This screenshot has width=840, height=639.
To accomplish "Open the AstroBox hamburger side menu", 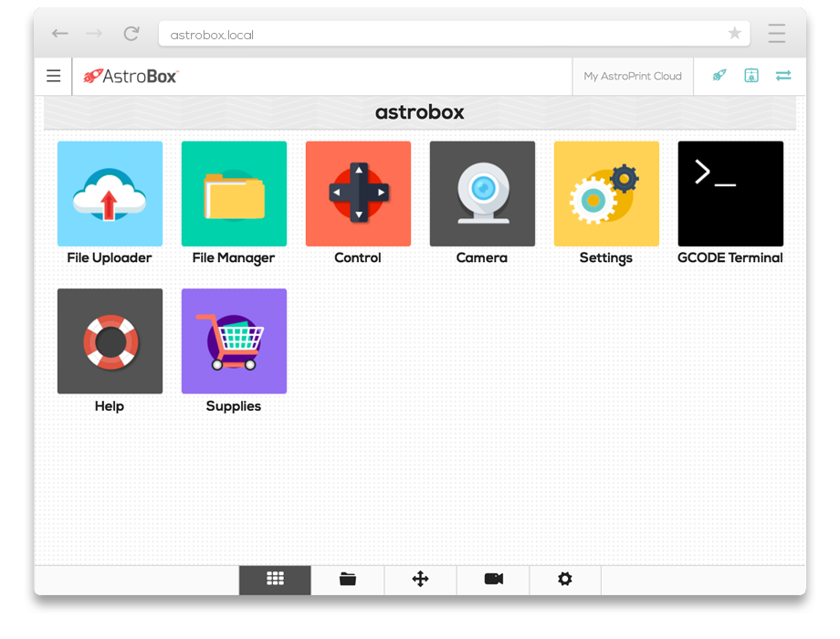I will click(54, 76).
